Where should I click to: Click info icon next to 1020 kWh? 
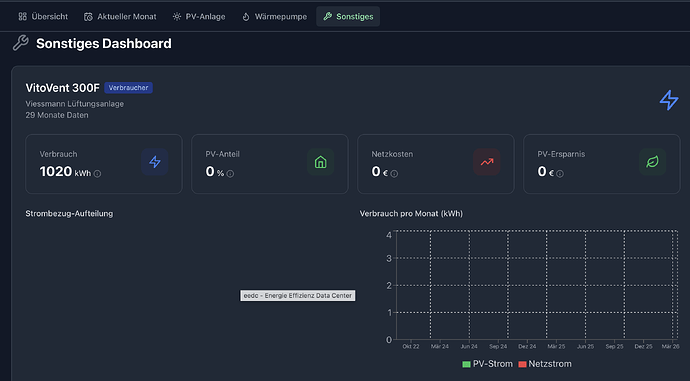[97, 174]
